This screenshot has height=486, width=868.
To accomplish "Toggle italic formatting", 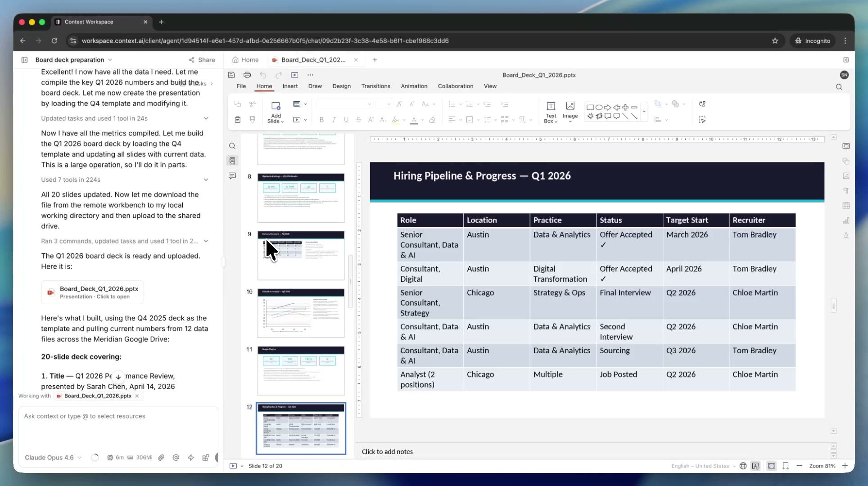I will click(x=334, y=120).
